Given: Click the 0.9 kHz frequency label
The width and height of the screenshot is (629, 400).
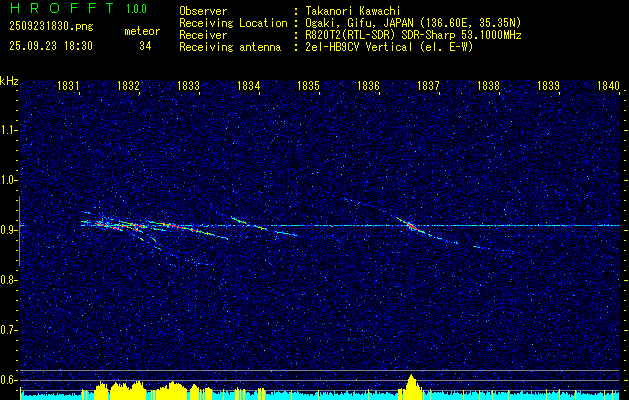Looking at the screenshot, I should click(x=8, y=230).
